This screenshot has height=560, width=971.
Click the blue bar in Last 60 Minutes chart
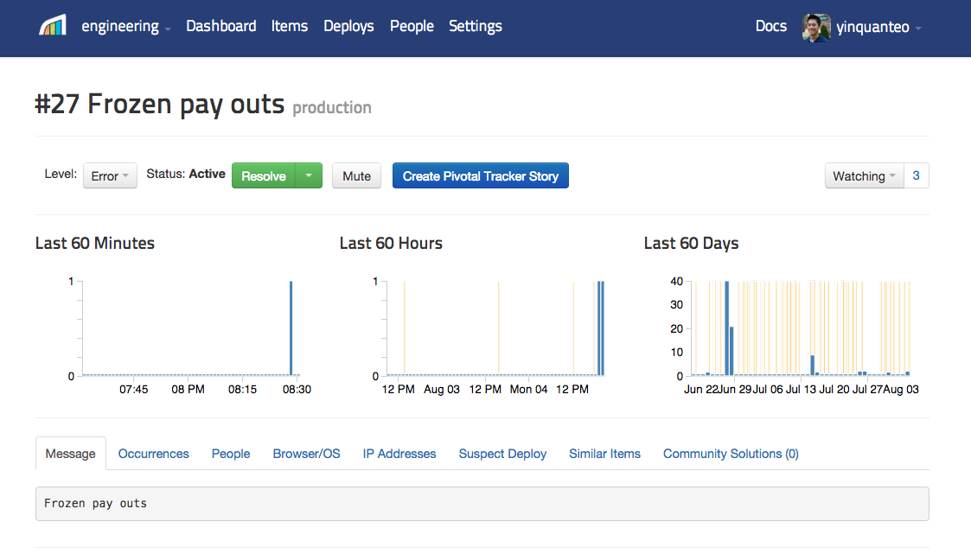coord(291,328)
